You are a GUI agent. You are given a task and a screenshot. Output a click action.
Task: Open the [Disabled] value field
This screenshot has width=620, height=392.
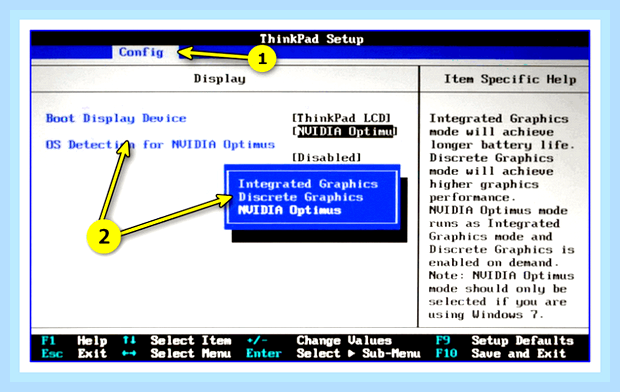tap(327, 157)
